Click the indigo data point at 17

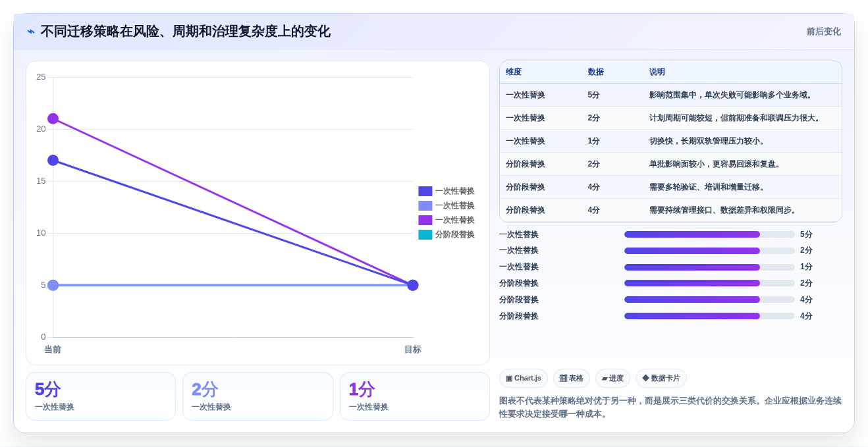(53, 160)
